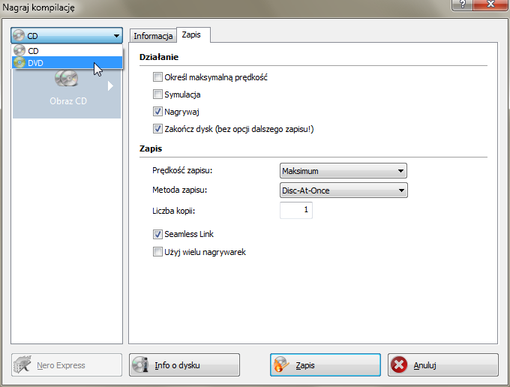The height and width of the screenshot is (387, 510).
Task: Collapse the CD disc type combo box arrow
Action: click(116, 36)
